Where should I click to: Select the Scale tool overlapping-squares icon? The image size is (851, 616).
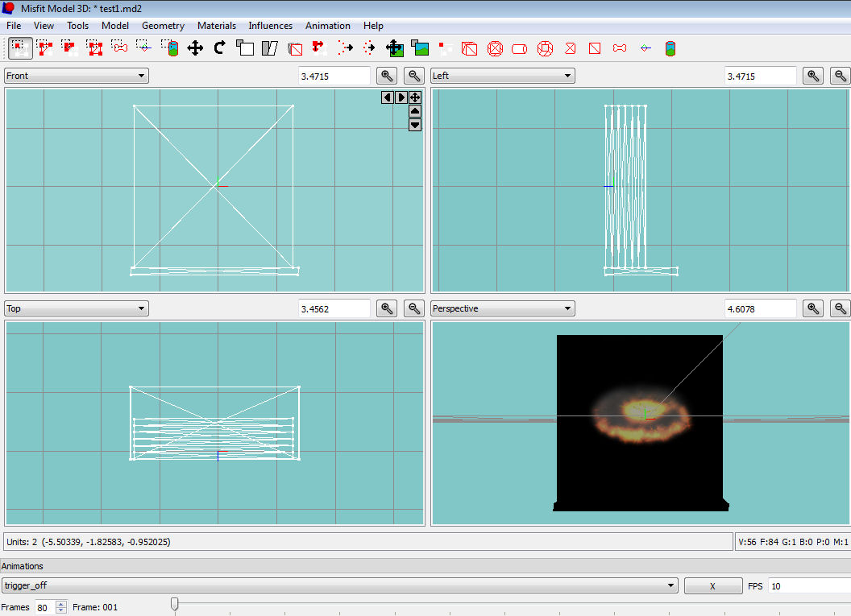(x=244, y=48)
